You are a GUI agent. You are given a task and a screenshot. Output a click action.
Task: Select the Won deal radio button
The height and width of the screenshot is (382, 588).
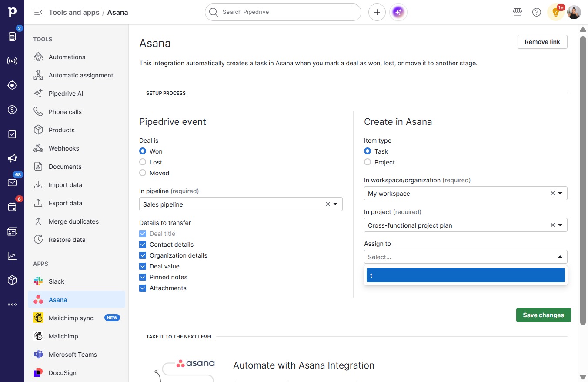click(143, 151)
